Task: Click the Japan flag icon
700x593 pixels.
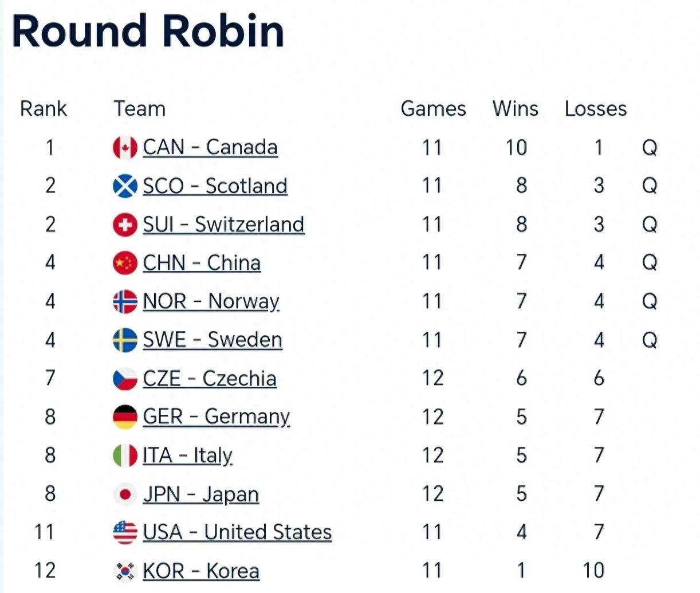Action: click(x=125, y=494)
